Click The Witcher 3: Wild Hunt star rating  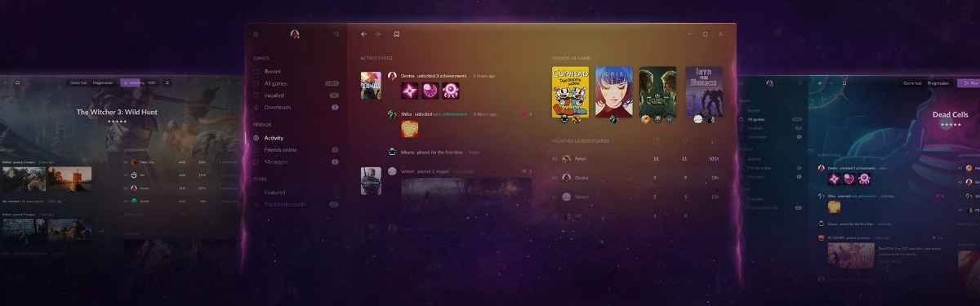tap(117, 121)
